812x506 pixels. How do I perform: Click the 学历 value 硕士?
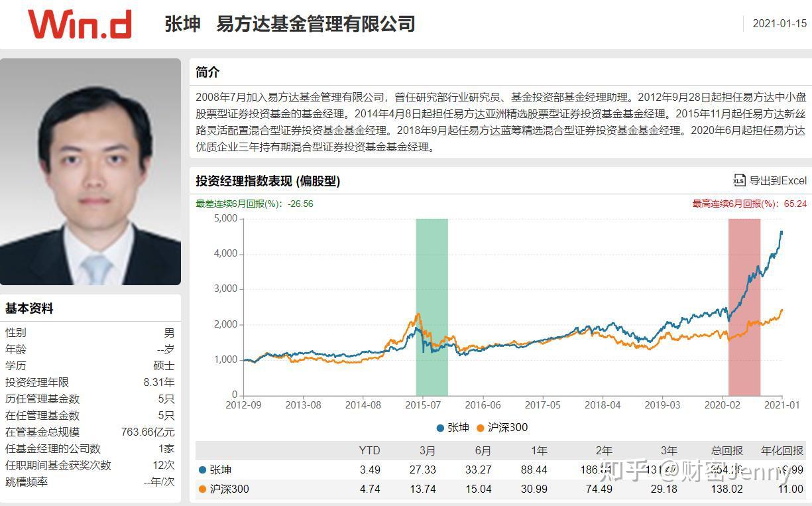(164, 366)
